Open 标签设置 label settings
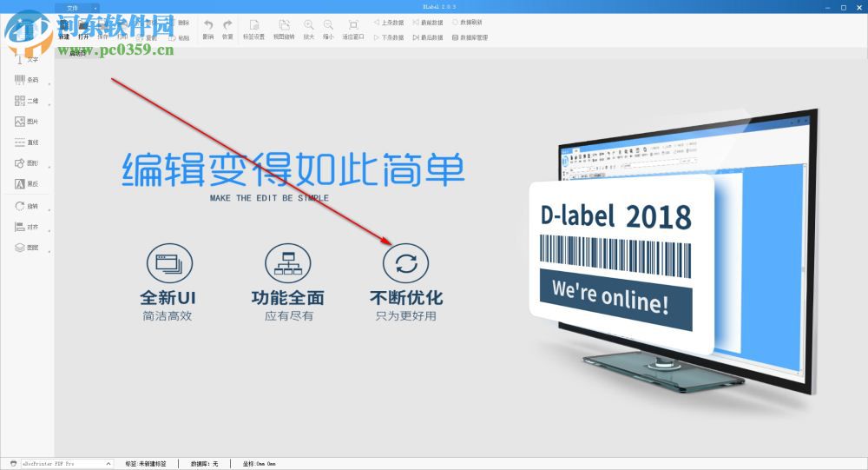 coord(254,30)
